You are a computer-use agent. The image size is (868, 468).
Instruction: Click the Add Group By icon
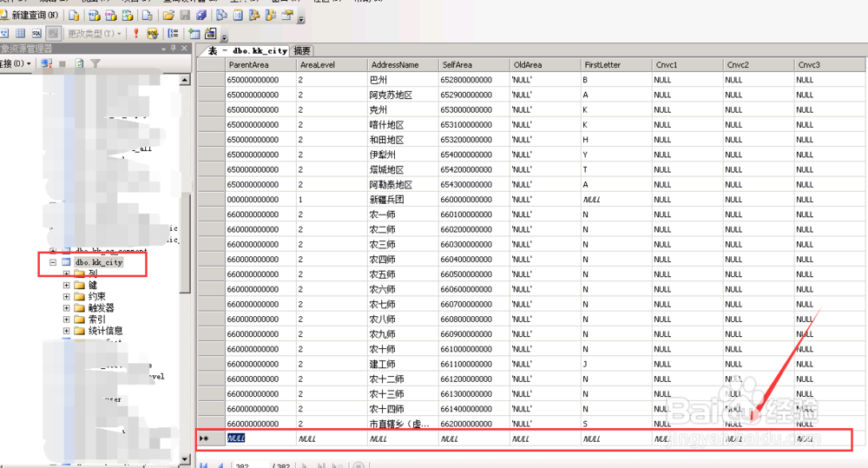[x=174, y=33]
